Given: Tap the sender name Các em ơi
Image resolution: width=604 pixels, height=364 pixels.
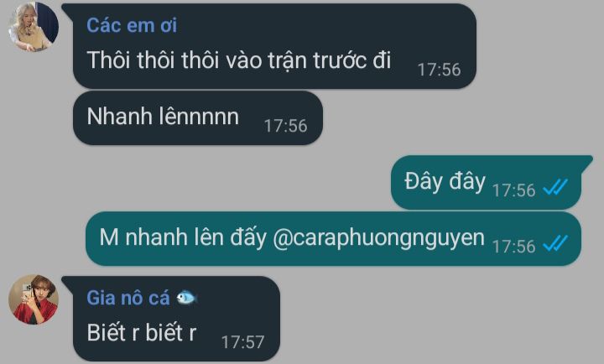Looking at the screenshot, I should pyautogui.click(x=132, y=26).
